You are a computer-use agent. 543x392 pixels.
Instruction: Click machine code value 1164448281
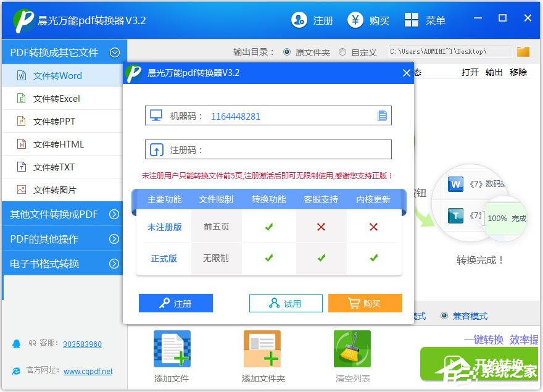coord(236,116)
